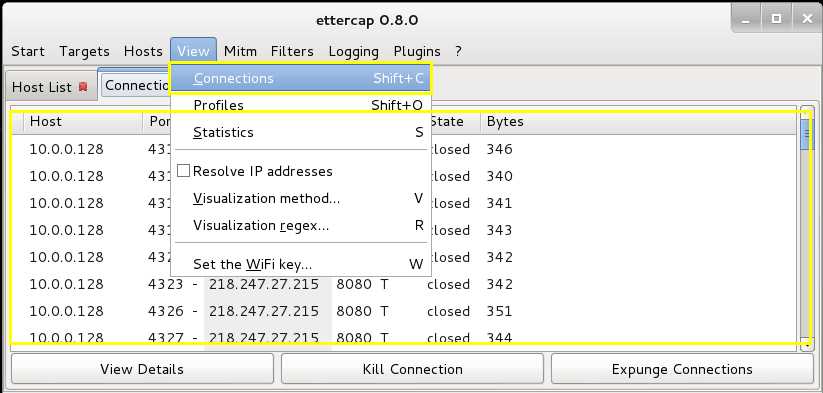Viewport: 823px width, 393px height.
Task: Open the ? help menu
Action: click(x=458, y=51)
